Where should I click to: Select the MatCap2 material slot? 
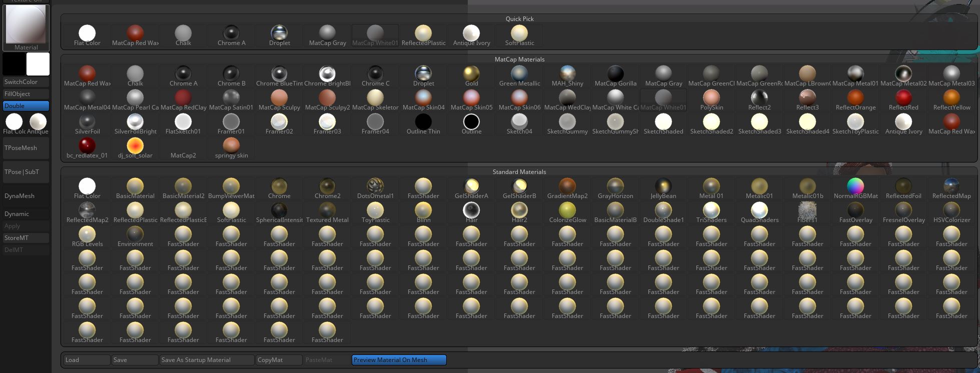click(x=183, y=148)
